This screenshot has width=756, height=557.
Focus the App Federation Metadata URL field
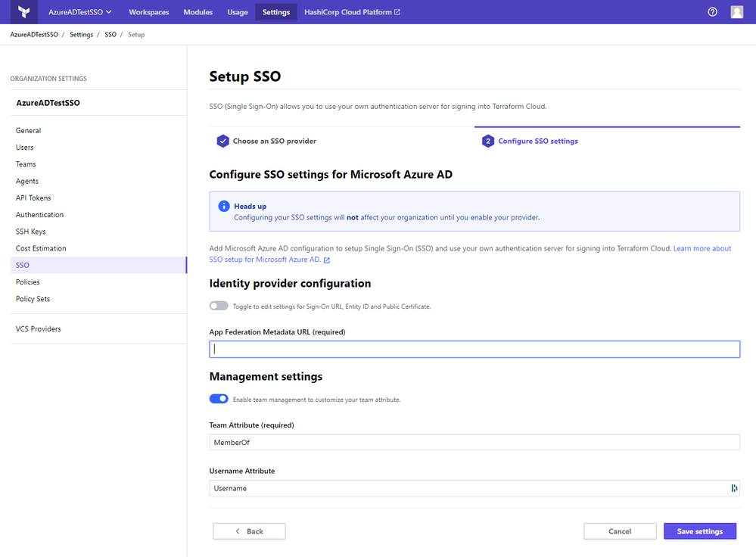point(474,349)
